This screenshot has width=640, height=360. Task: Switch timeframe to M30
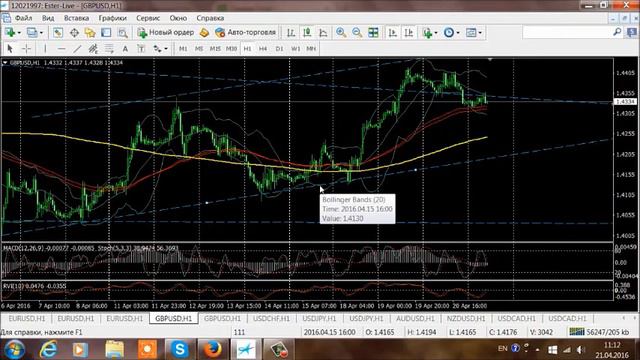coord(231,49)
